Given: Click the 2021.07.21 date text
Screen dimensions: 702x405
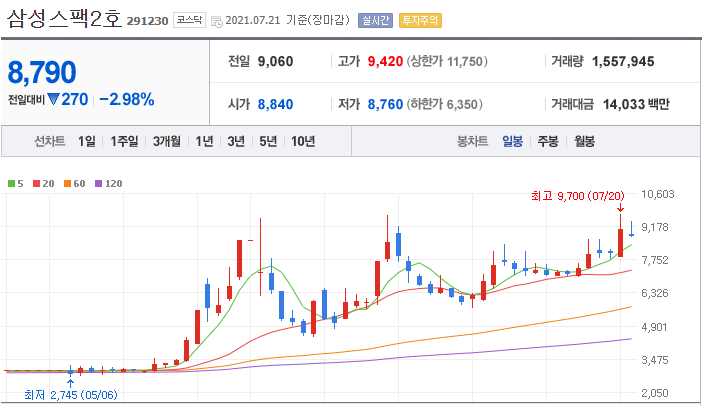Looking at the screenshot, I should pyautogui.click(x=253, y=20).
